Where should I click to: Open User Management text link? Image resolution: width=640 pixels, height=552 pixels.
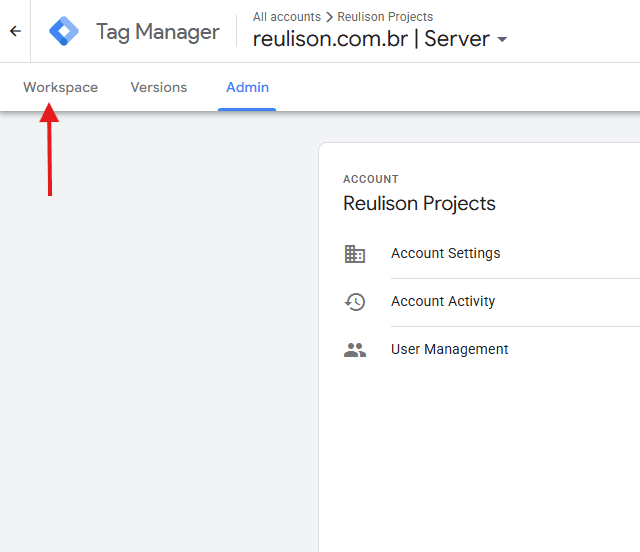pyautogui.click(x=449, y=350)
